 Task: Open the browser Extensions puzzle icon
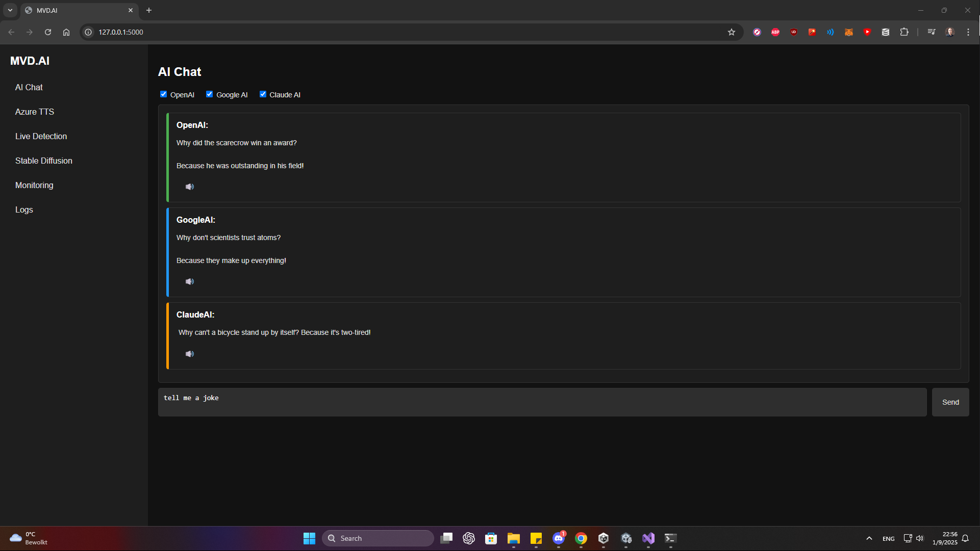[x=904, y=32]
